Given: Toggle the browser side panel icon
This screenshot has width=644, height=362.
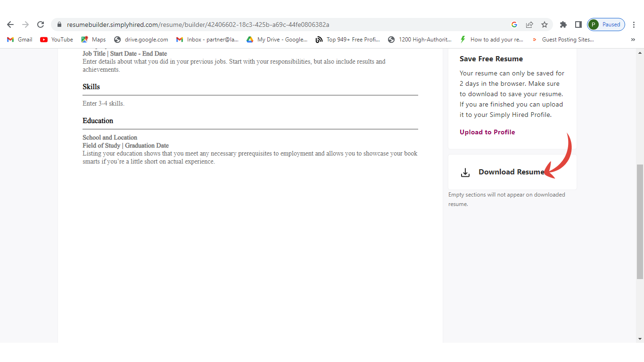Looking at the screenshot, I should tap(578, 25).
